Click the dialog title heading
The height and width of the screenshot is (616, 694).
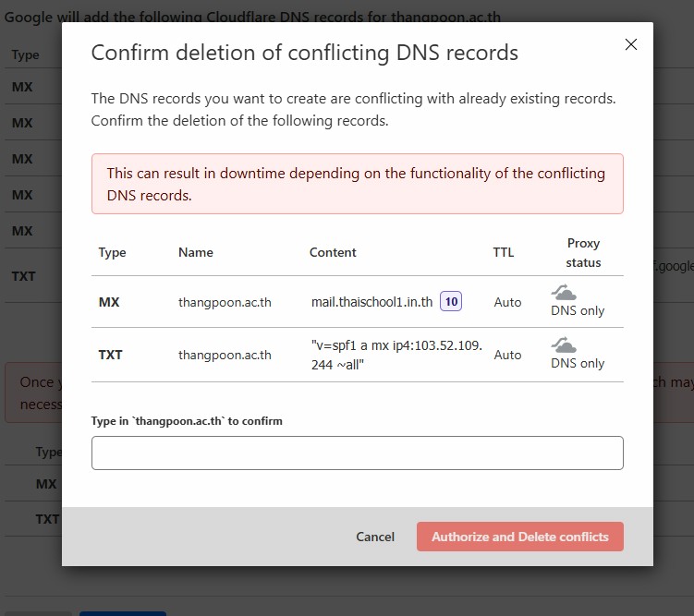304,53
